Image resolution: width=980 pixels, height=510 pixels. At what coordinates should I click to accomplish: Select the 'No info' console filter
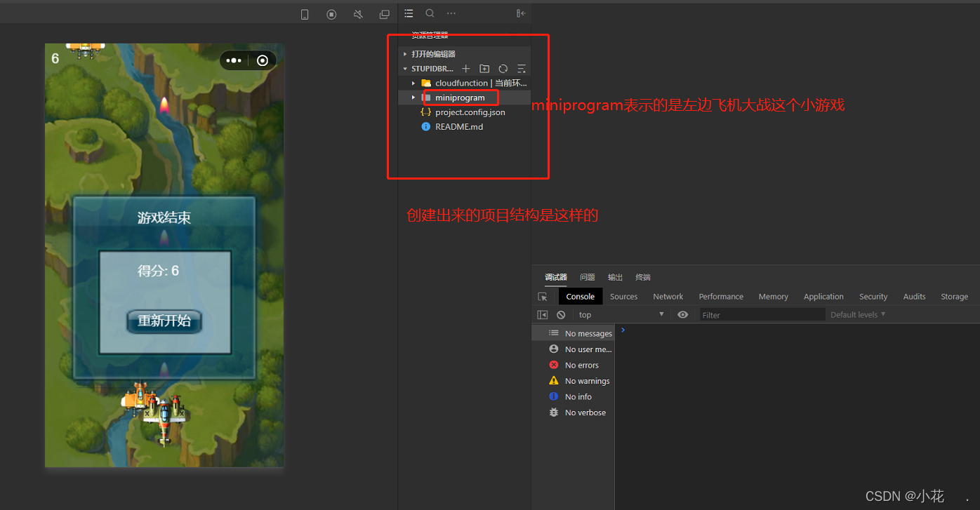coord(573,396)
